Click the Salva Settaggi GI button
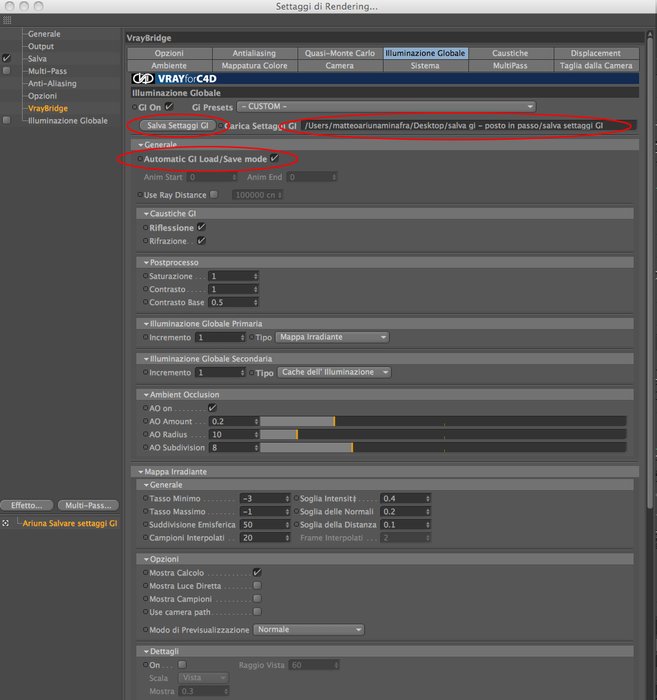This screenshot has height=700, width=657. (x=178, y=125)
